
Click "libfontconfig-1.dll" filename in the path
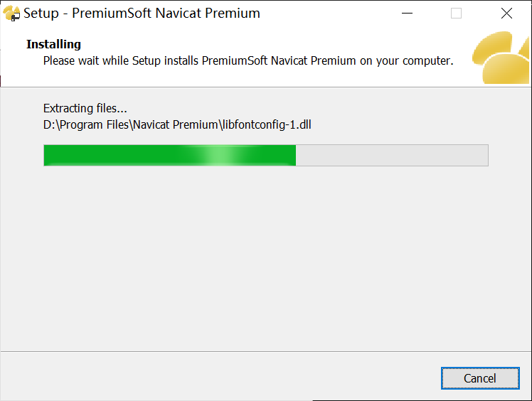(x=267, y=126)
